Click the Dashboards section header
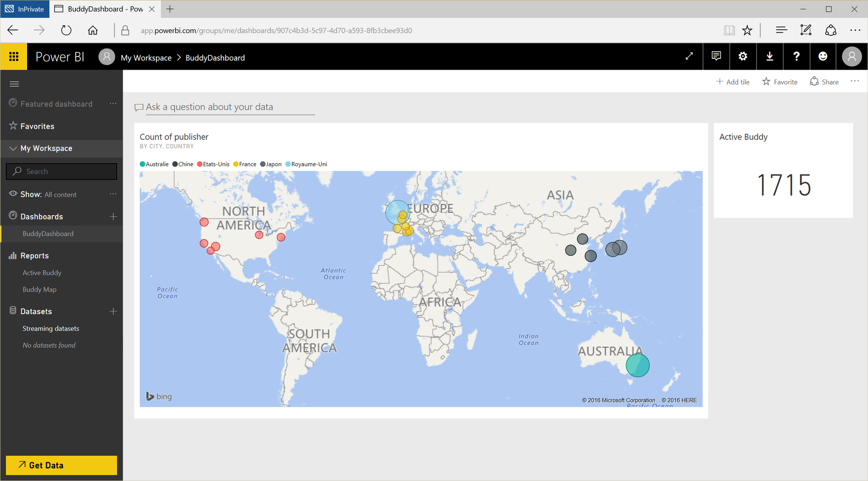This screenshot has height=481, width=868. point(42,217)
